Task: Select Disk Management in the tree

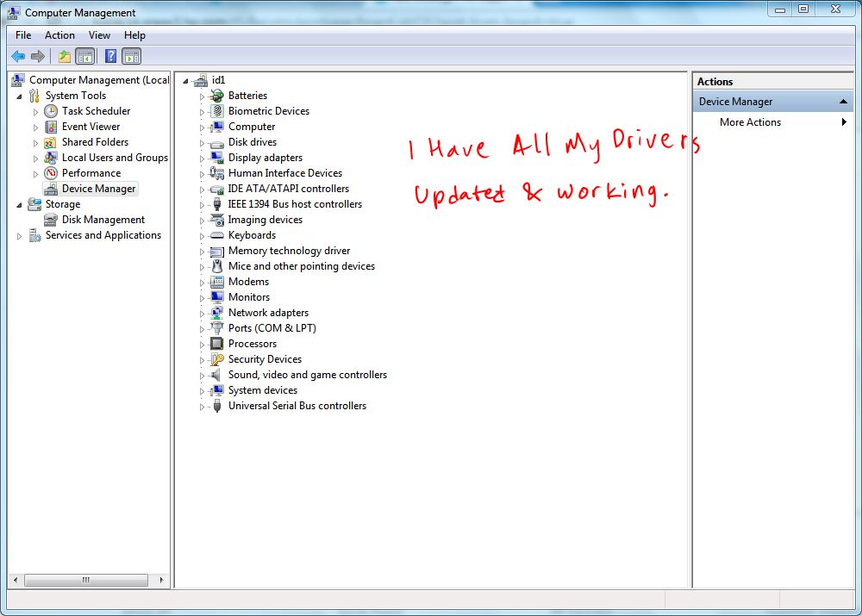Action: pos(103,220)
